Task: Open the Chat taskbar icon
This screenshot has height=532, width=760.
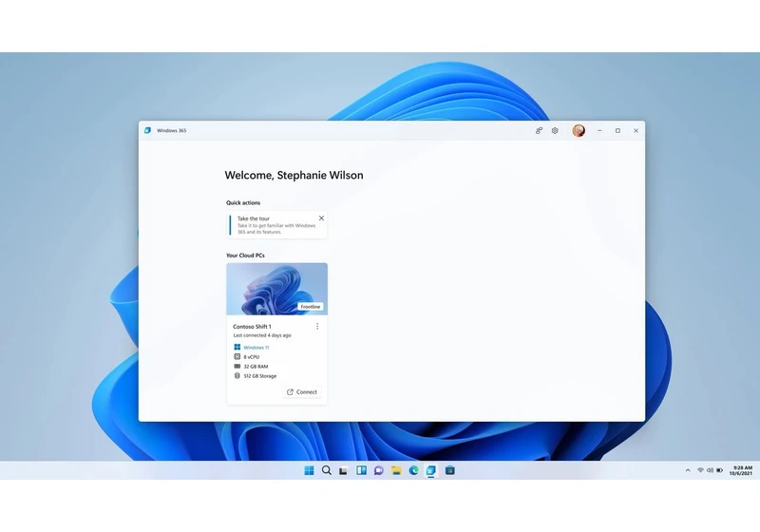Action: tap(378, 470)
